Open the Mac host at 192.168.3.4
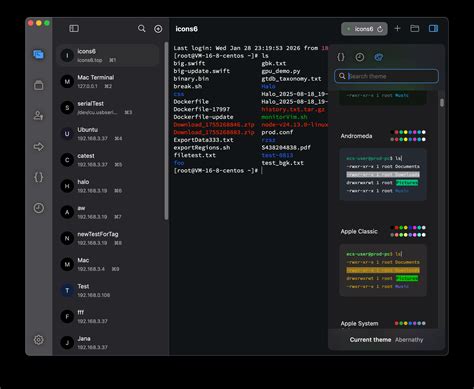The image size is (474, 389). (108, 264)
